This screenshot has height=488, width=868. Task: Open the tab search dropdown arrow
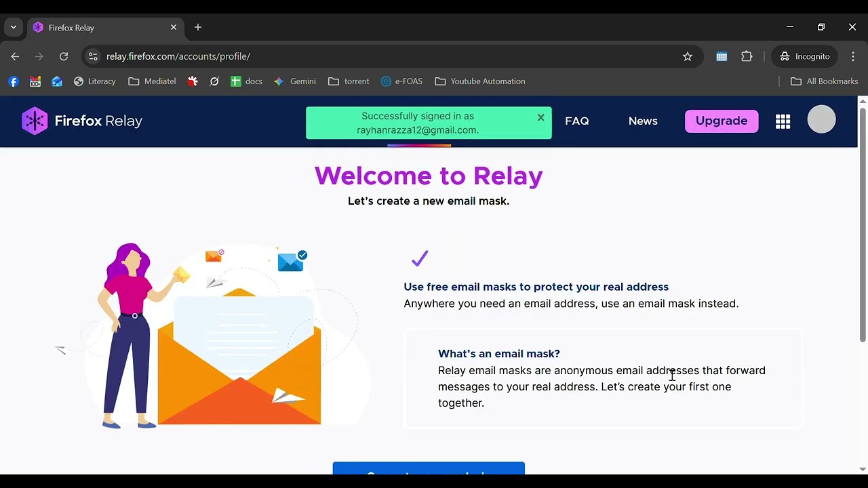pyautogui.click(x=14, y=27)
